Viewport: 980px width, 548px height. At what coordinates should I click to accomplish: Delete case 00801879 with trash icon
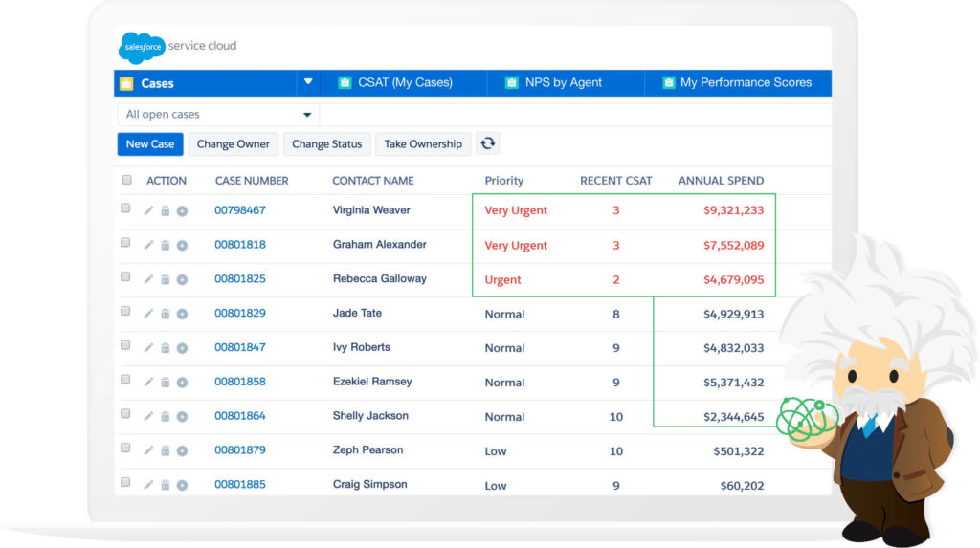pos(165,450)
